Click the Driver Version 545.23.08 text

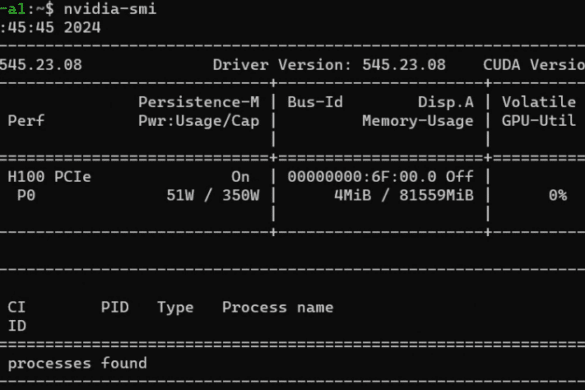[x=329, y=65]
